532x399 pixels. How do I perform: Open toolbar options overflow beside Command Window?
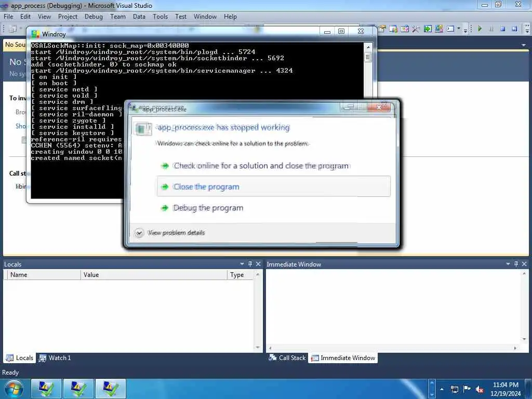point(465,30)
